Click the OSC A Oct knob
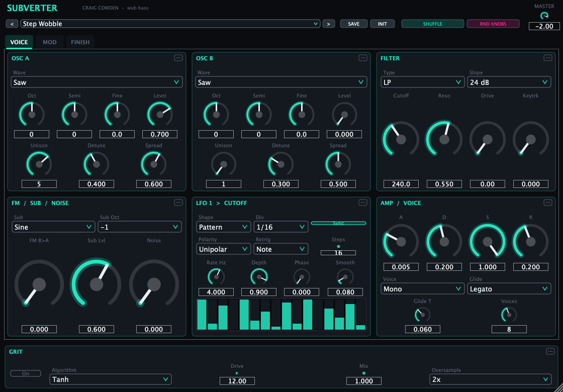This screenshot has width=563, height=392. click(x=32, y=114)
